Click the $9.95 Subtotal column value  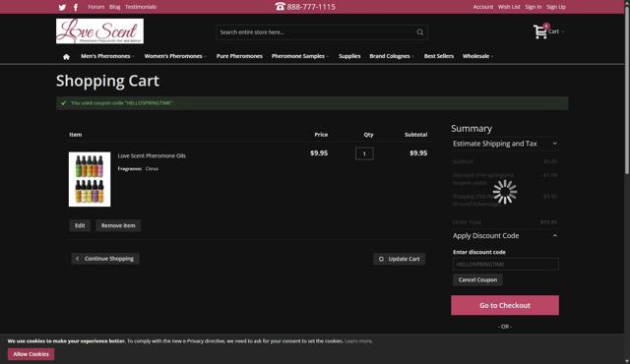pos(418,152)
